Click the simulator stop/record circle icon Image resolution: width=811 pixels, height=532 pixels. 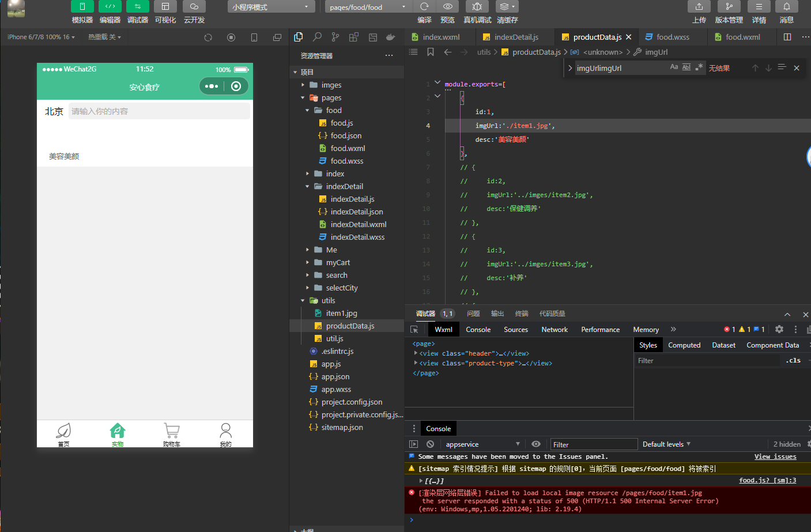[231, 37]
